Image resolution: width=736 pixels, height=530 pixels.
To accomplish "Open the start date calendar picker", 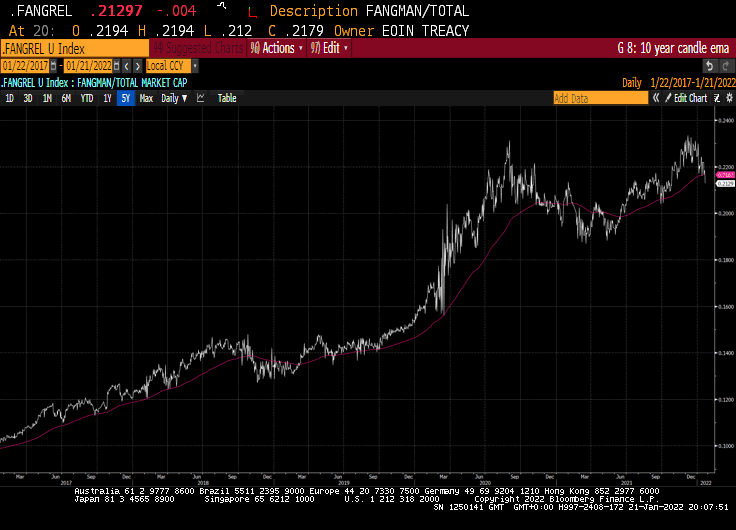I will click(x=54, y=66).
